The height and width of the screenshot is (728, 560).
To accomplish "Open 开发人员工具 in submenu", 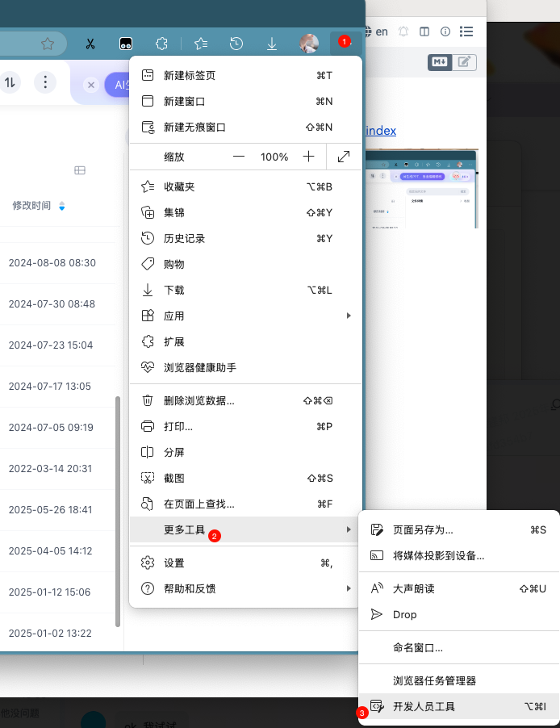I will tap(459, 707).
